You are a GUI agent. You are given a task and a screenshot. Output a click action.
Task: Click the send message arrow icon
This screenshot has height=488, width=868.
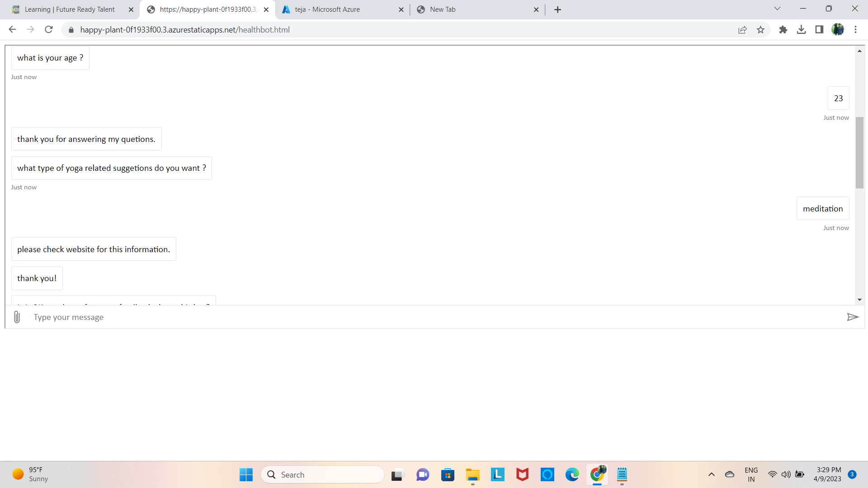pyautogui.click(x=852, y=317)
